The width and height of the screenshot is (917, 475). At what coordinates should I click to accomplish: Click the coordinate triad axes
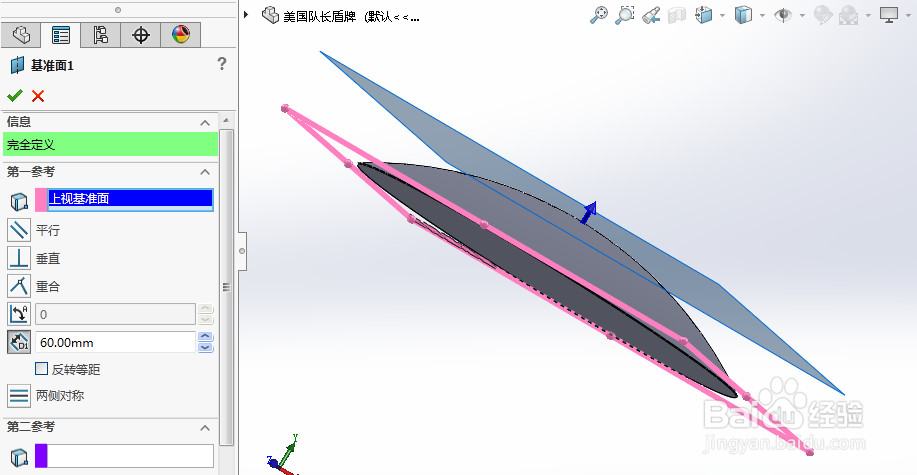282,456
